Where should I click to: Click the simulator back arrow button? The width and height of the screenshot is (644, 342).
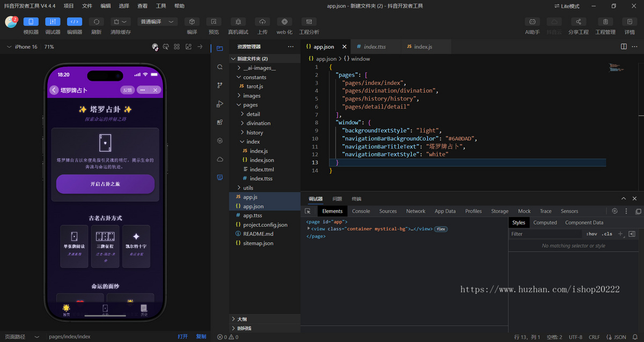[54, 90]
